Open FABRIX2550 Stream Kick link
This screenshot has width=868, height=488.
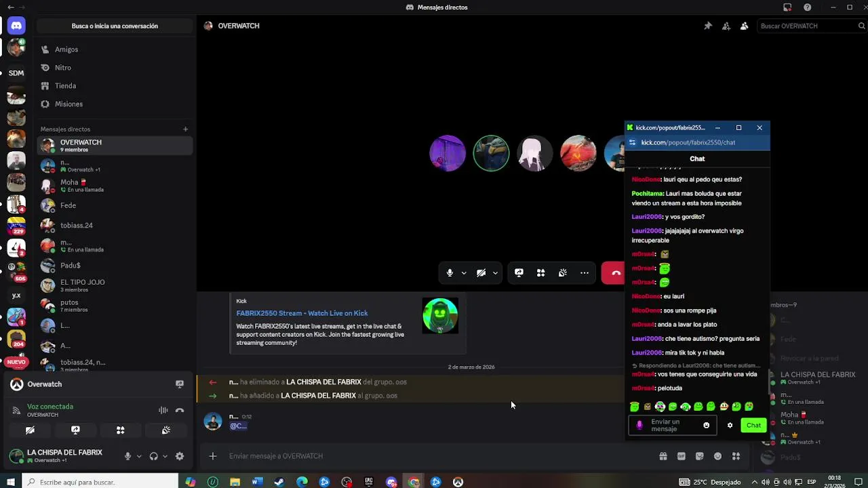point(302,313)
